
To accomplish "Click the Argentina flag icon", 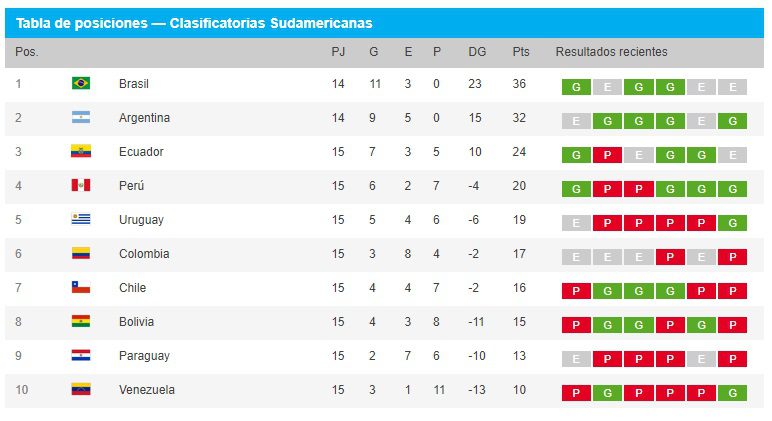I will click(x=81, y=118).
